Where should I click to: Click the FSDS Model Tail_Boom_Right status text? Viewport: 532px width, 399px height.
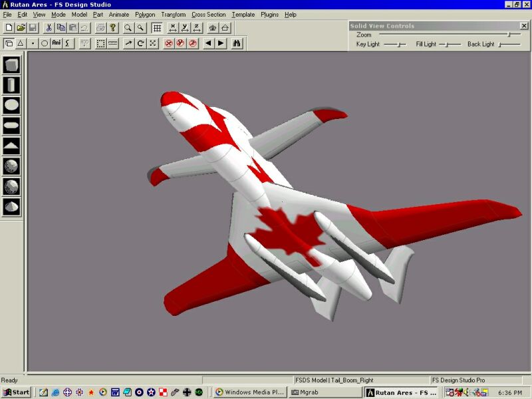[334, 380]
